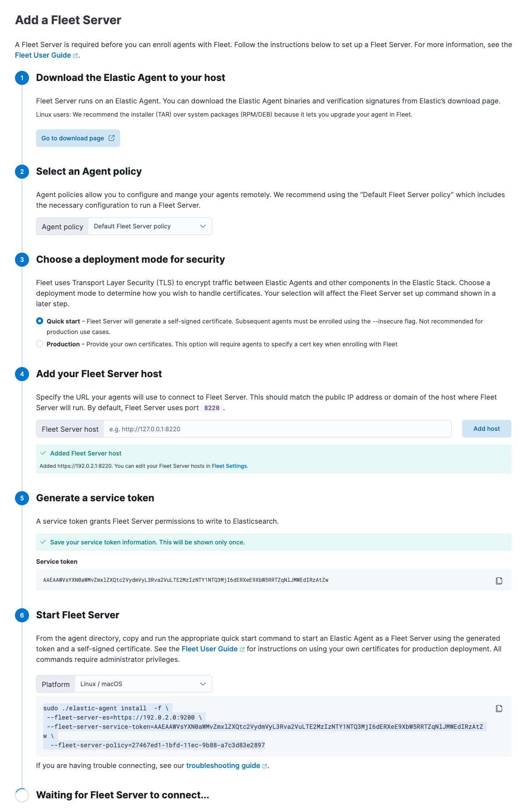518x812 pixels.
Task: Click the step 3 numbered circle
Action: (21, 260)
